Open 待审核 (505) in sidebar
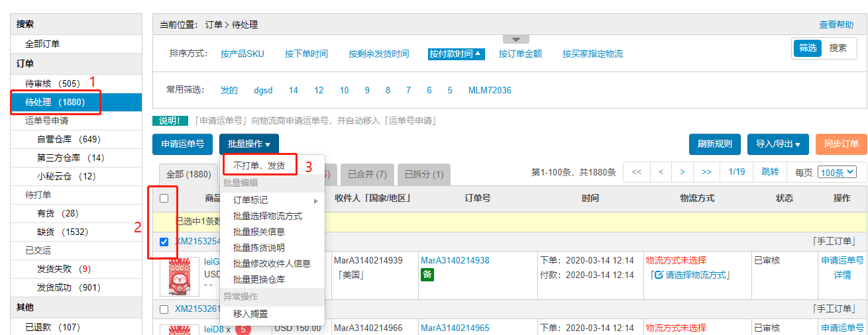The height and width of the screenshot is (335, 868). coord(76,83)
